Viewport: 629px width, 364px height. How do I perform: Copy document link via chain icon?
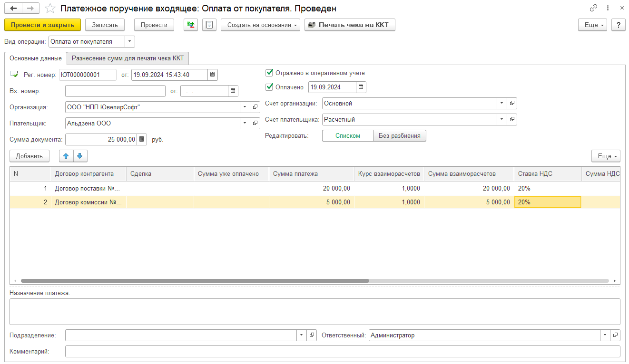(x=593, y=9)
